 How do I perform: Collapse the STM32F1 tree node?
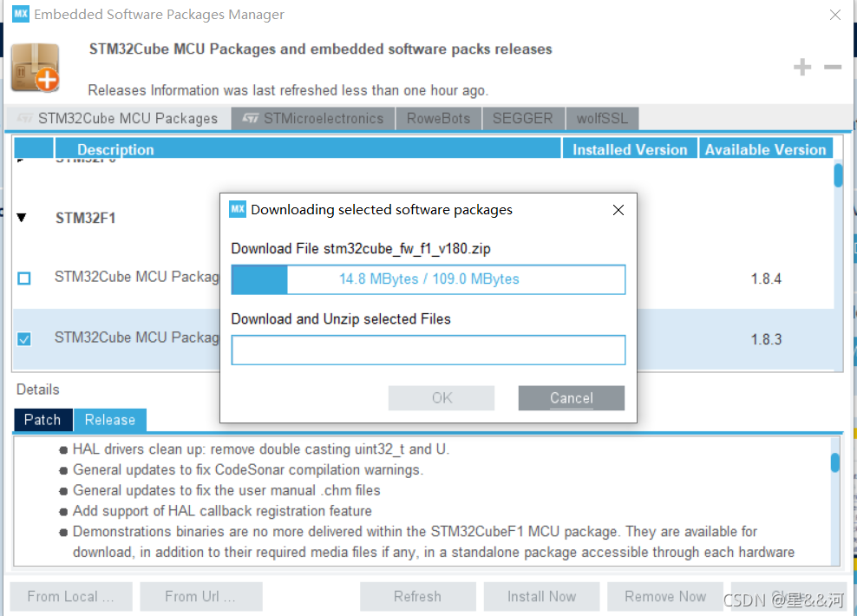pyautogui.click(x=21, y=218)
